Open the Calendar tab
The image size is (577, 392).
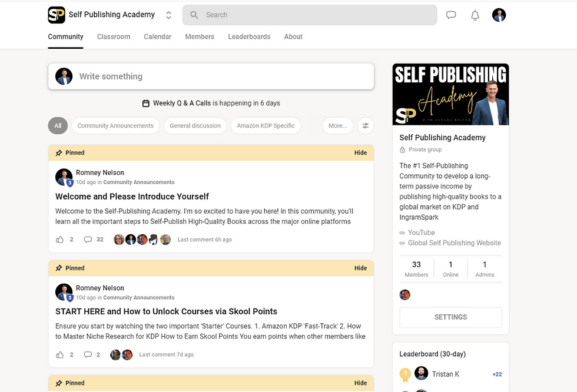click(158, 36)
